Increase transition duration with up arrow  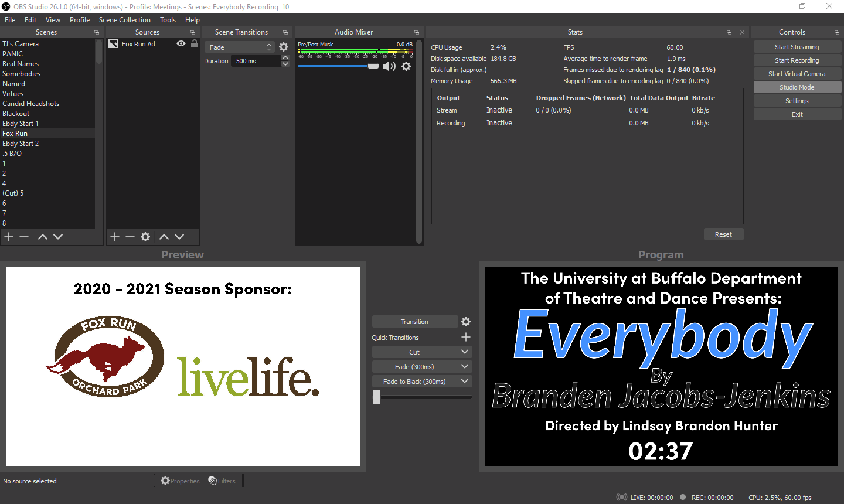pos(285,58)
